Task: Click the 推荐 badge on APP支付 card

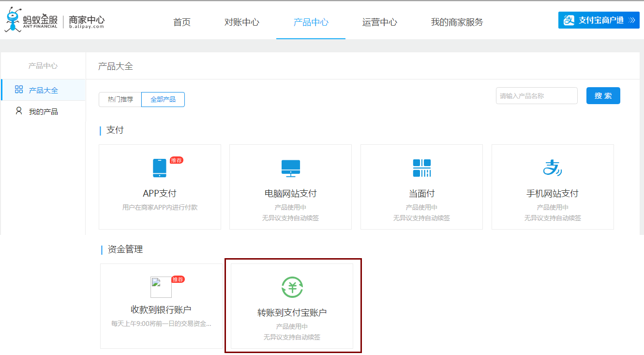Action: (x=177, y=160)
